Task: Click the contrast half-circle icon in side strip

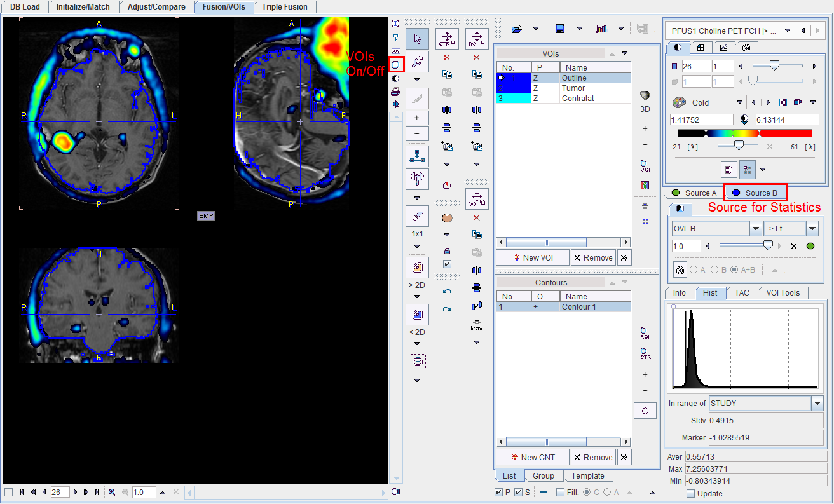Action: pyautogui.click(x=395, y=78)
